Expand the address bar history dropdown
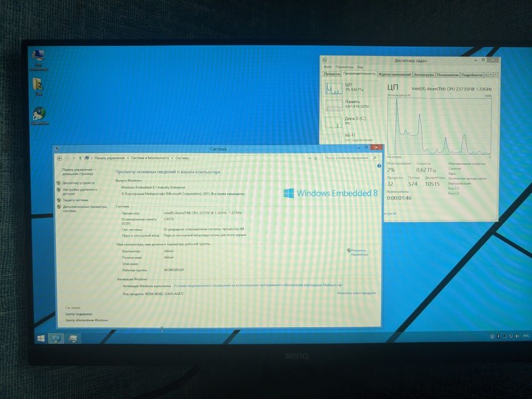This screenshot has width=532, height=399. (310, 158)
